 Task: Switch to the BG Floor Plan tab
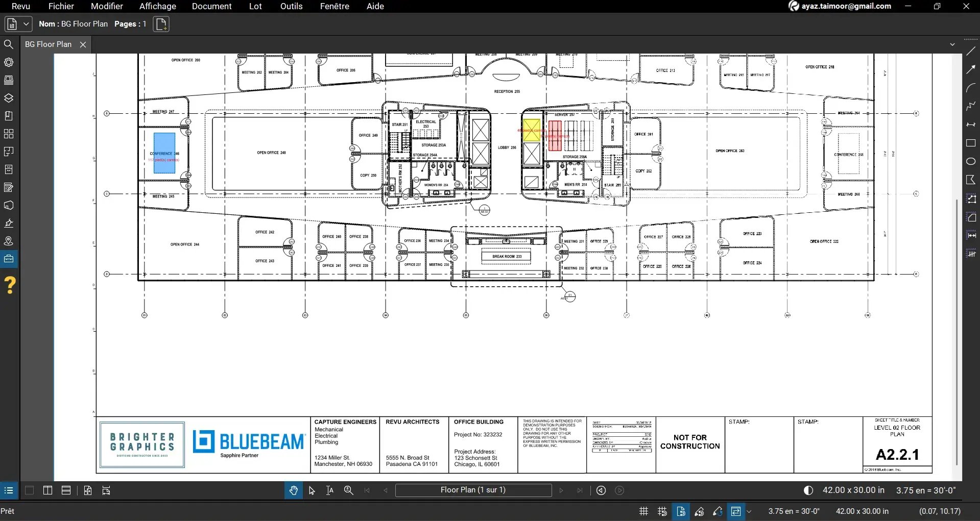click(49, 44)
